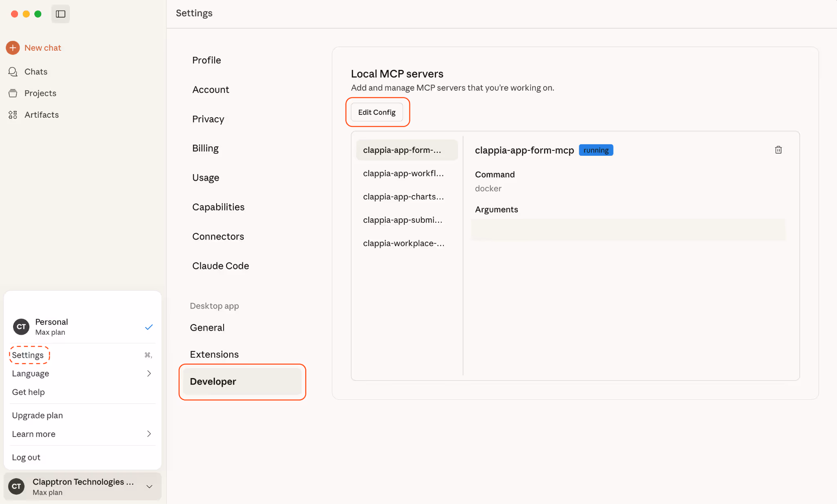The height and width of the screenshot is (504, 837).
Task: Open the Clapptron Technologies workspace dropdown
Action: (149, 486)
